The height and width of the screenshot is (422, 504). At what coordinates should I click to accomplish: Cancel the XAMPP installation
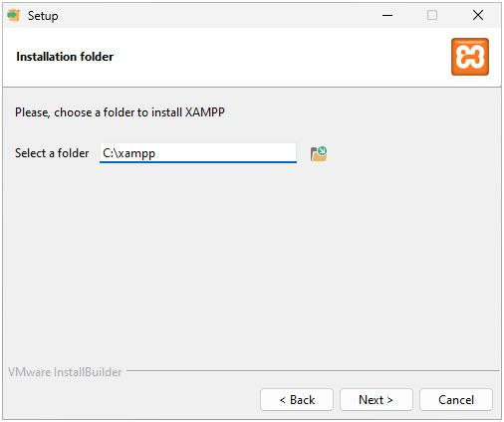(456, 400)
